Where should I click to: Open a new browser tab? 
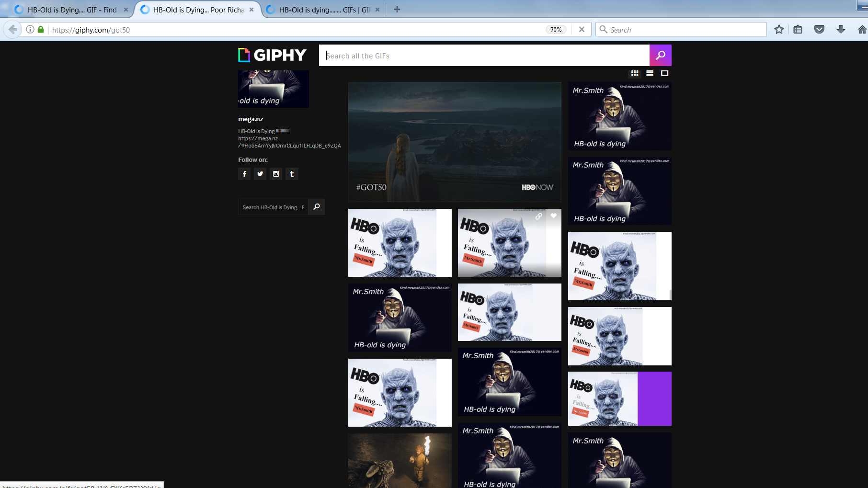pyautogui.click(x=397, y=10)
